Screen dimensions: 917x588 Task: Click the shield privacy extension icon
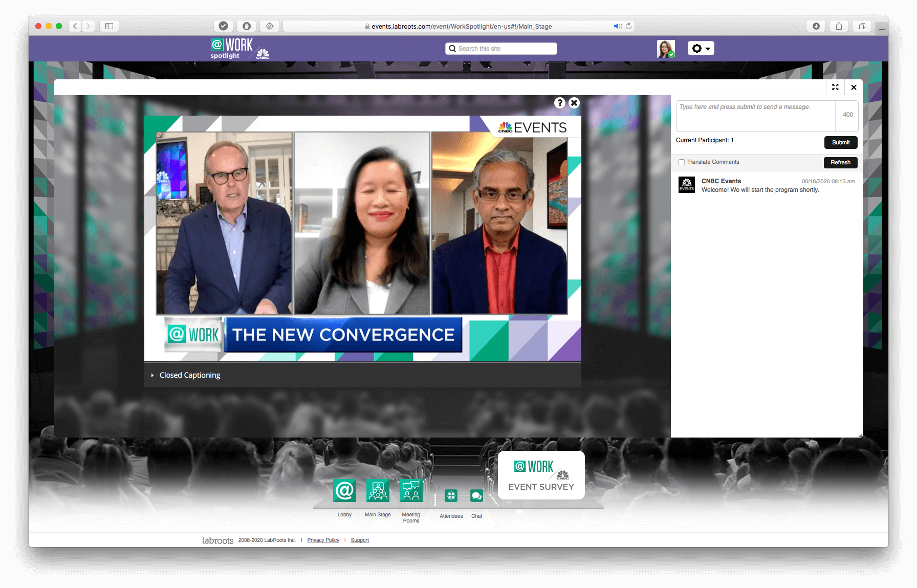247,26
